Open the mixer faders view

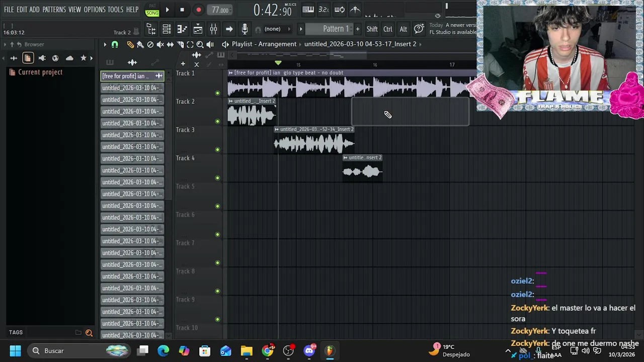point(213,29)
